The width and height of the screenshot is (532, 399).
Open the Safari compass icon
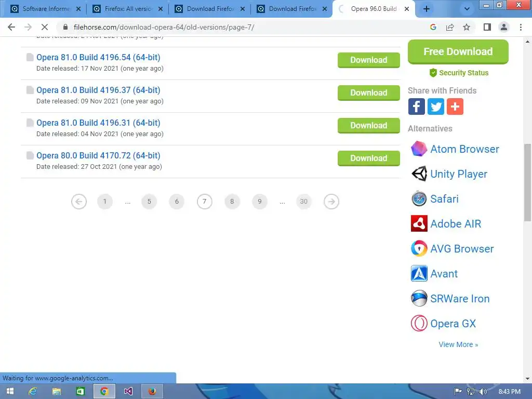(419, 199)
